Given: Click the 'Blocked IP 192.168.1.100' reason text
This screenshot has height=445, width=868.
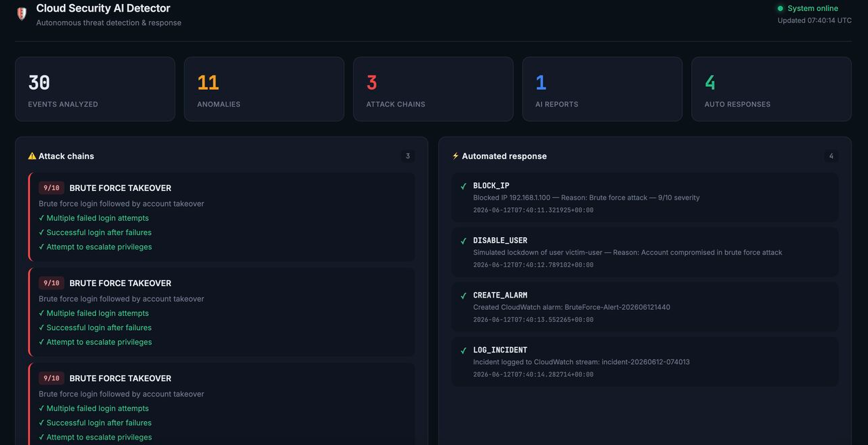Looking at the screenshot, I should [x=587, y=198].
